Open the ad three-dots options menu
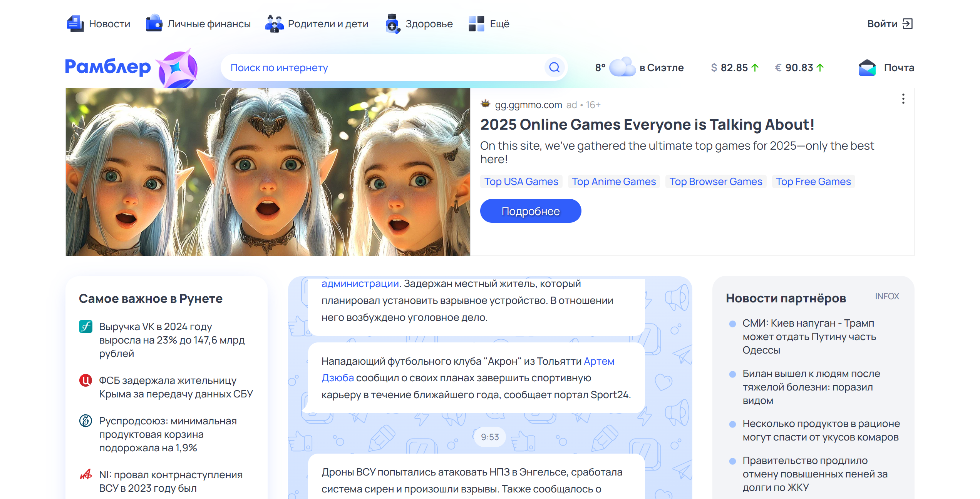This screenshot has width=980, height=499. (903, 99)
